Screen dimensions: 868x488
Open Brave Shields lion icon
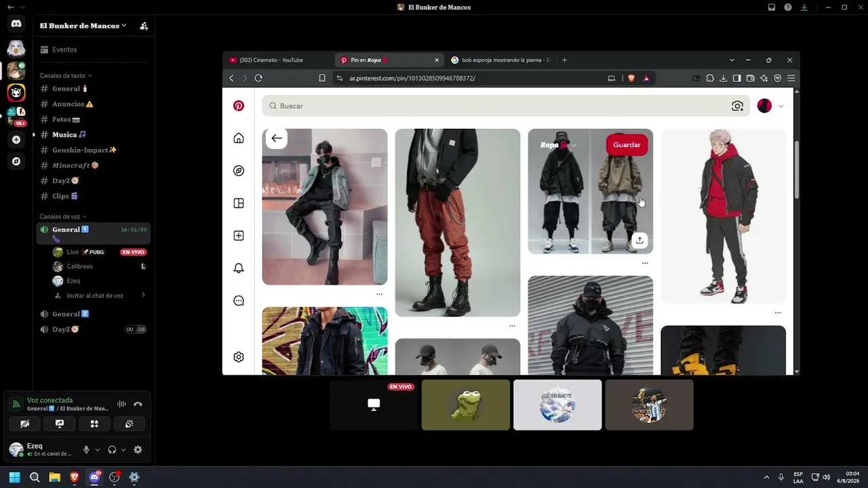[631, 78]
